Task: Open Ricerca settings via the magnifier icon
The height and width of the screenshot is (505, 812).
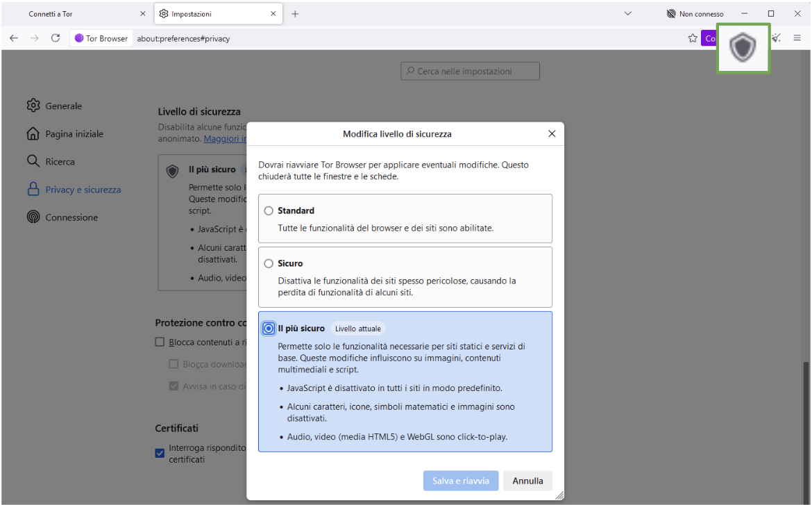Action: [33, 161]
